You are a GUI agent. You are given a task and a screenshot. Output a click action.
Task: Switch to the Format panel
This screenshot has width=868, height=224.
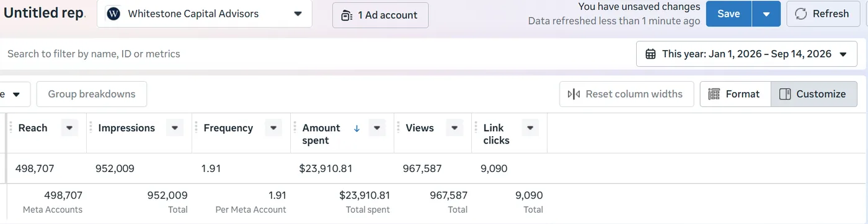tap(735, 94)
